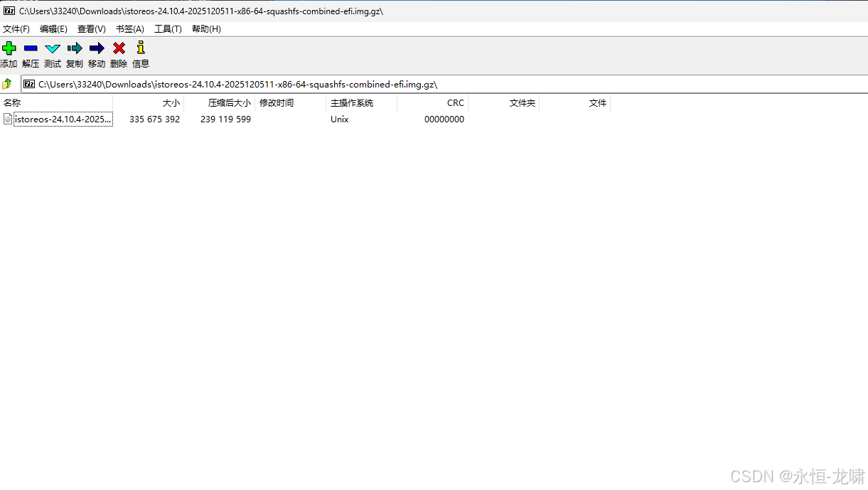Viewport: 868px width, 490px height.
Task: Sort by the CRC column header
Action: click(x=455, y=102)
